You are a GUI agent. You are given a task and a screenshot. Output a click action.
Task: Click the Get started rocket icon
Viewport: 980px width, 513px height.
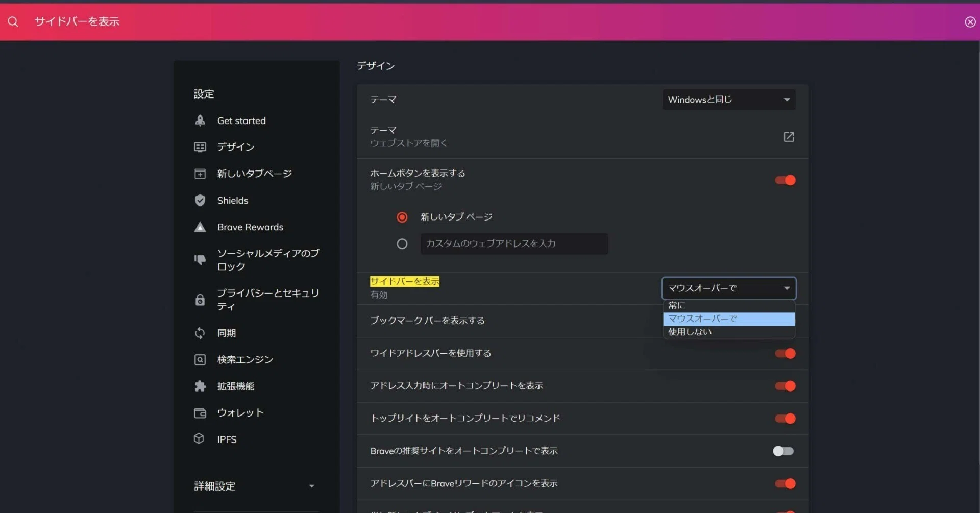200,120
